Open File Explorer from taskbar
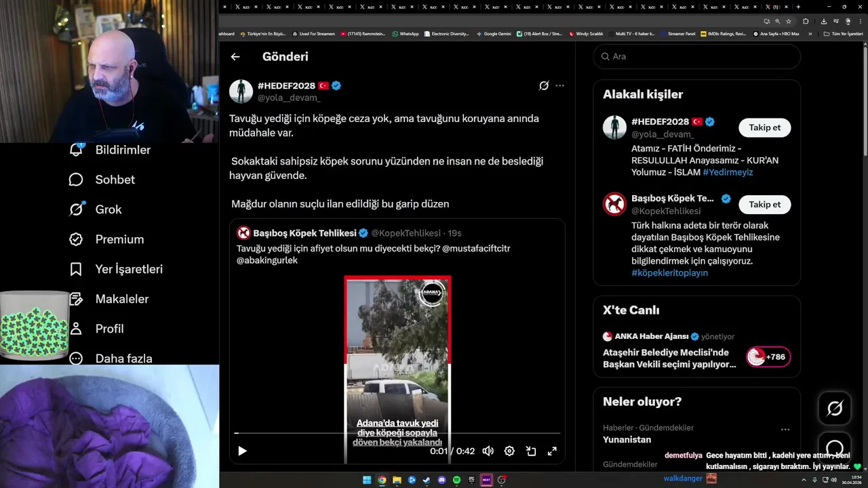 (397, 480)
